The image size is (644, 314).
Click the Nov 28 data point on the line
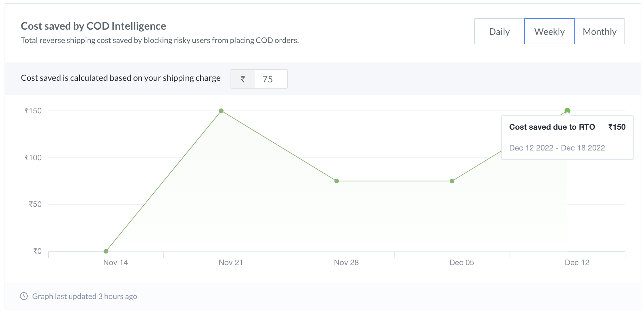pyautogui.click(x=337, y=181)
